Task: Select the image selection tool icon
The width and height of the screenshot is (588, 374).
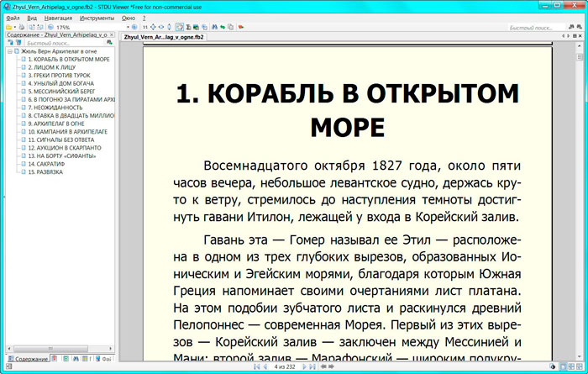Action: (196, 27)
